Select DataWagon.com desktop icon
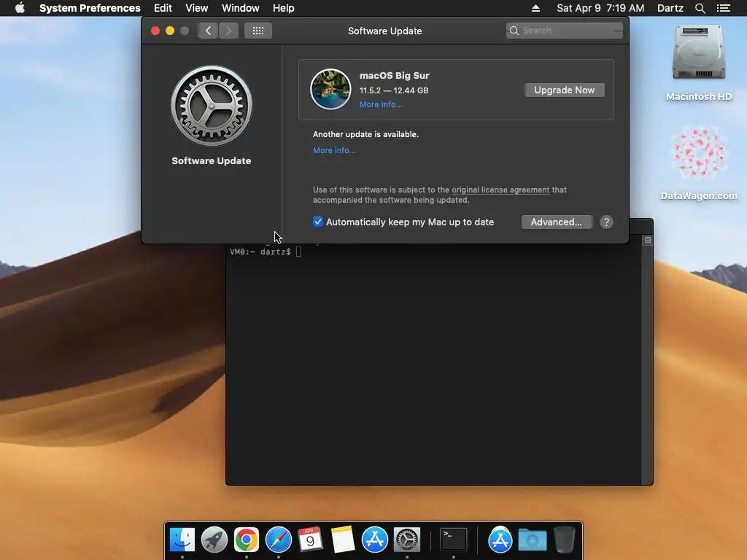The width and height of the screenshot is (747, 560). pyautogui.click(x=699, y=163)
